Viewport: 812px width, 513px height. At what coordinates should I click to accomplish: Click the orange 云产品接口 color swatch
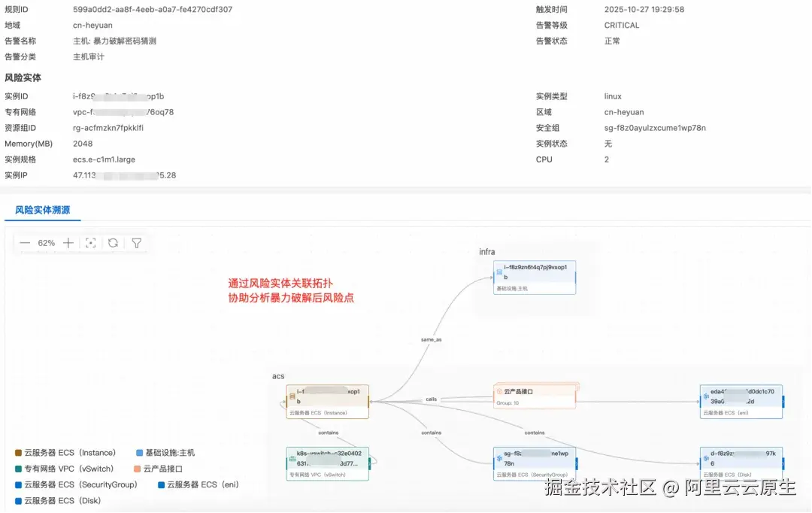pos(138,469)
